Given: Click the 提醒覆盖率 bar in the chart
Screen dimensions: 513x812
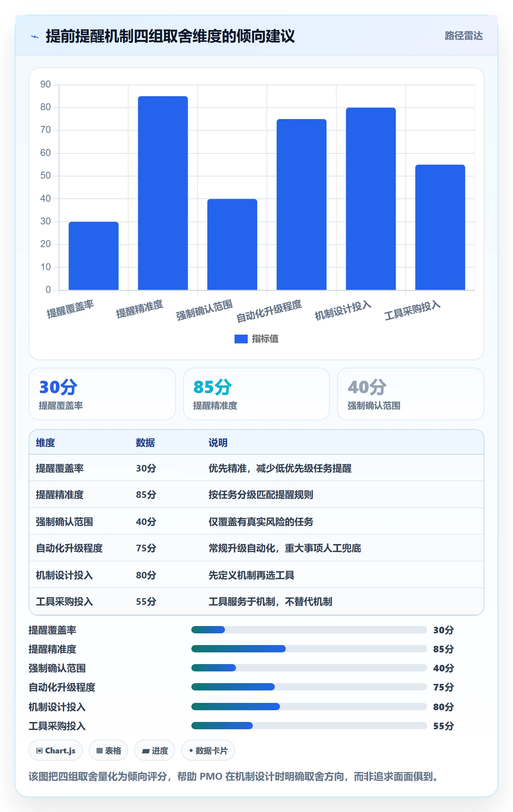Looking at the screenshot, I should point(93,256).
